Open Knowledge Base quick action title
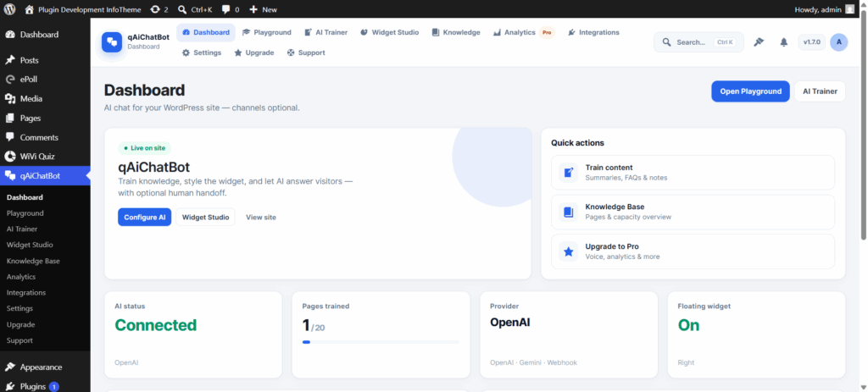The image size is (868, 392). (x=615, y=207)
